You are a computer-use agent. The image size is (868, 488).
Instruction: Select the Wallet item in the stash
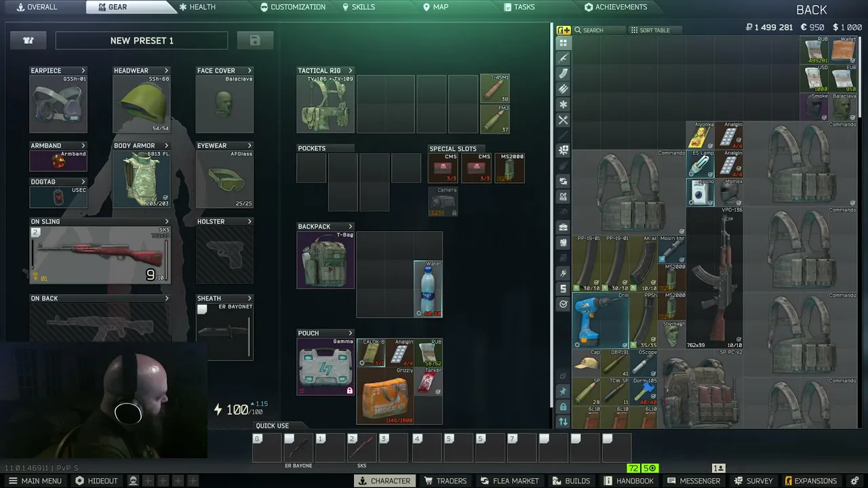[843, 50]
